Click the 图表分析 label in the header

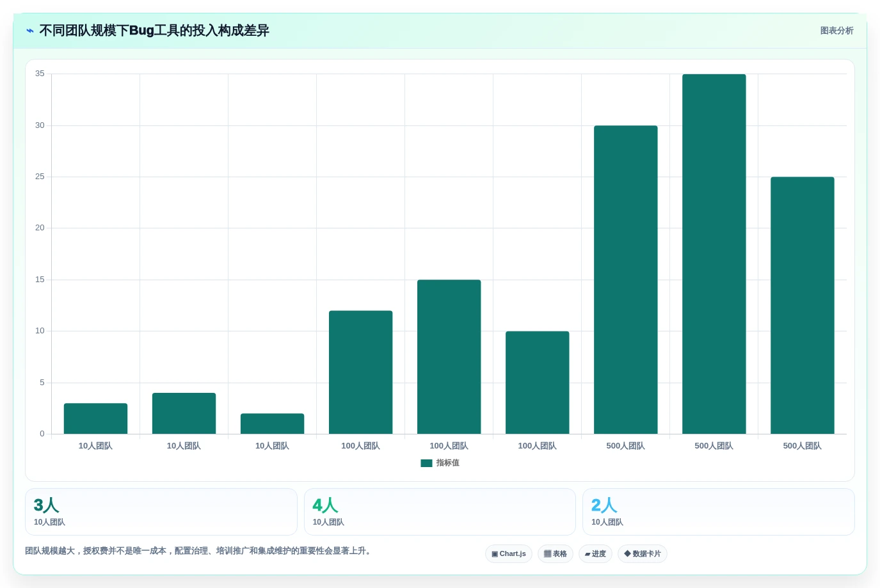click(x=836, y=31)
